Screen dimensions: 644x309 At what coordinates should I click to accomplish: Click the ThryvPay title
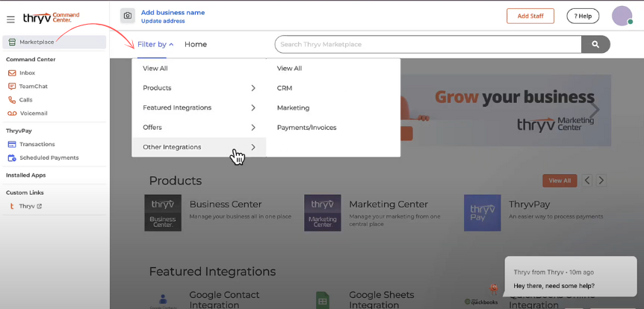530,205
